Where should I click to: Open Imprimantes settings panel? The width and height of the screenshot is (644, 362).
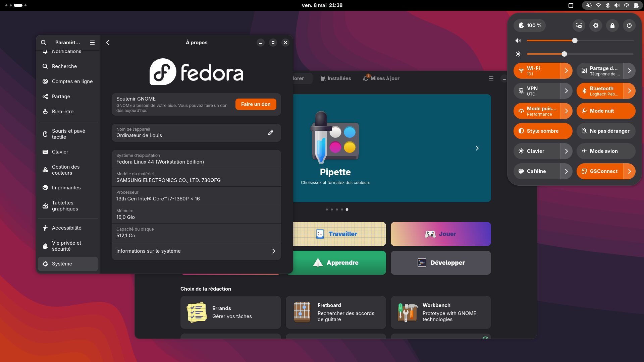(68, 188)
